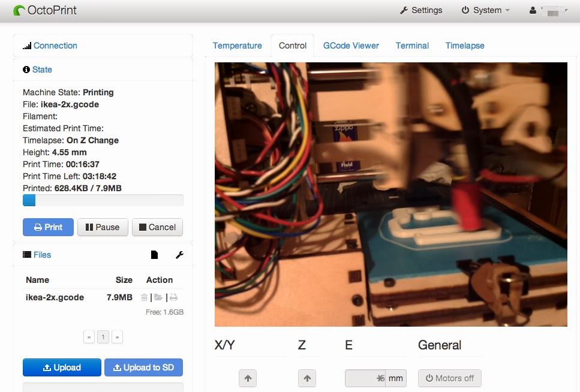Click the print progress bar

[x=103, y=200]
